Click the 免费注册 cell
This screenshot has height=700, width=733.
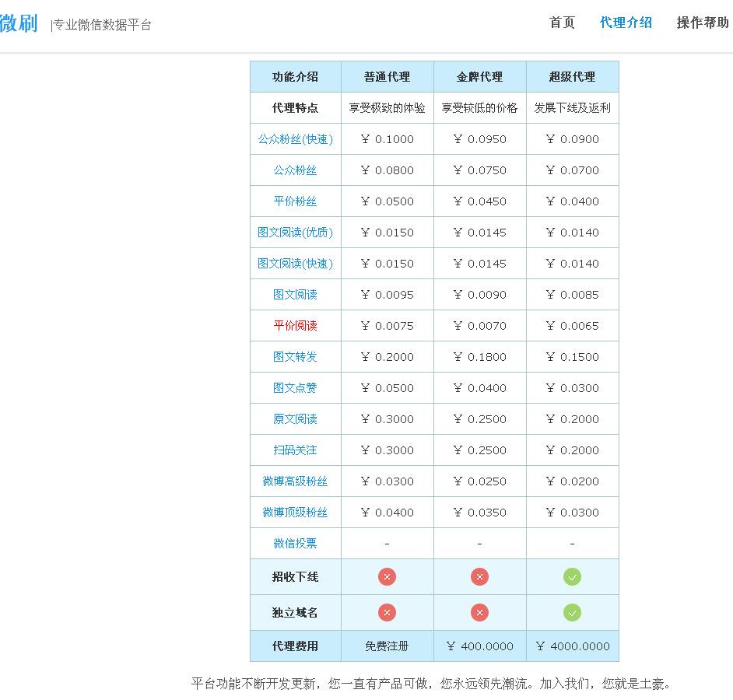pyautogui.click(x=387, y=646)
